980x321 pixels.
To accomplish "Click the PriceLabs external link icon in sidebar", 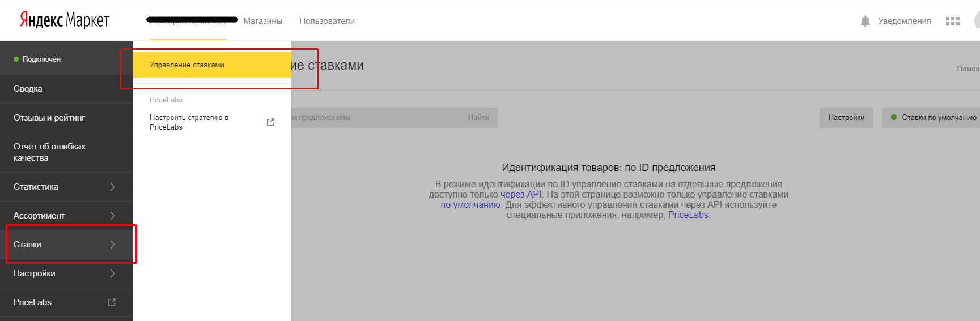I will click(x=112, y=302).
